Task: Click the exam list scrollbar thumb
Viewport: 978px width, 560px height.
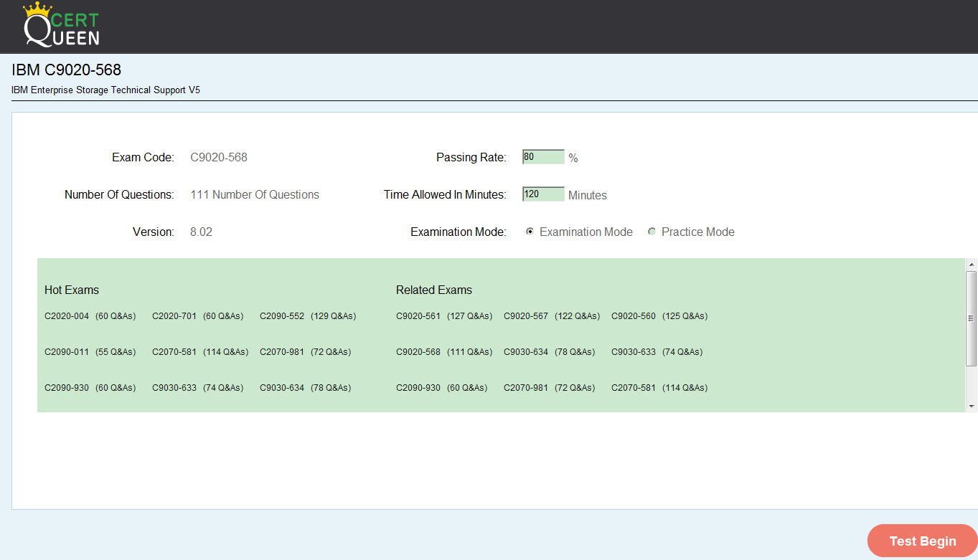Action: click(x=972, y=318)
